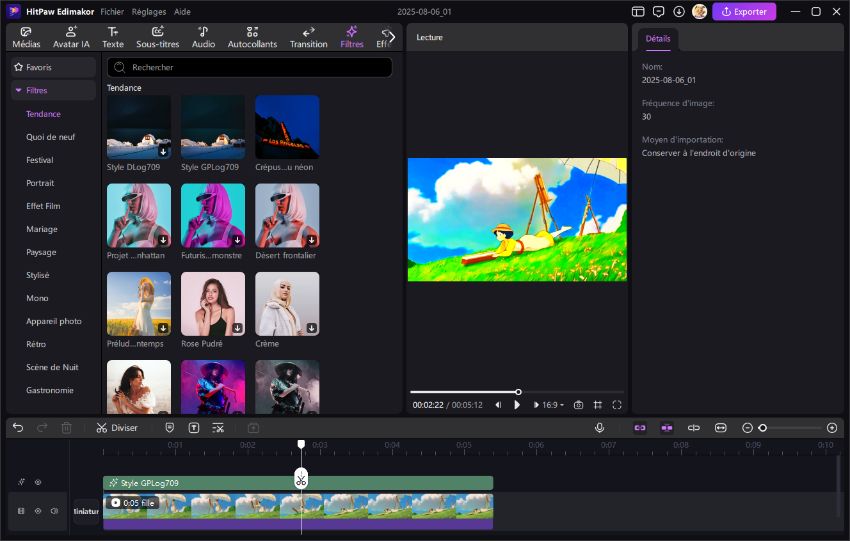Take a snapshot of the preview
This screenshot has height=541, width=850.
coord(578,405)
